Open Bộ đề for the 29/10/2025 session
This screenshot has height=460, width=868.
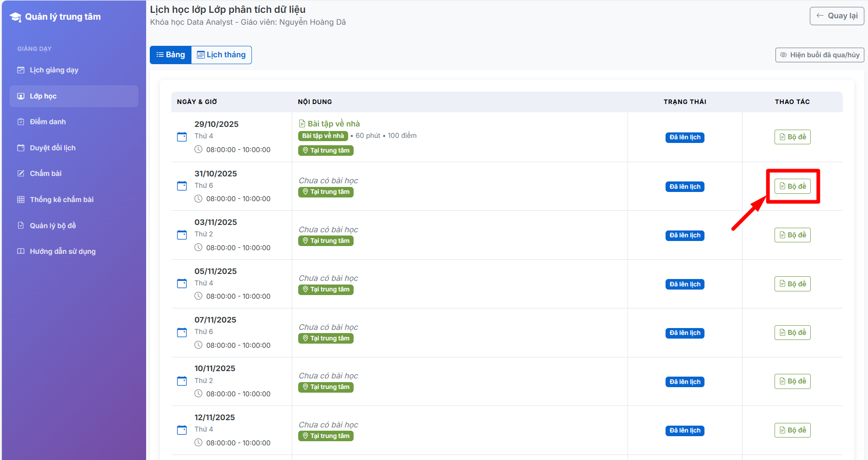tap(792, 137)
